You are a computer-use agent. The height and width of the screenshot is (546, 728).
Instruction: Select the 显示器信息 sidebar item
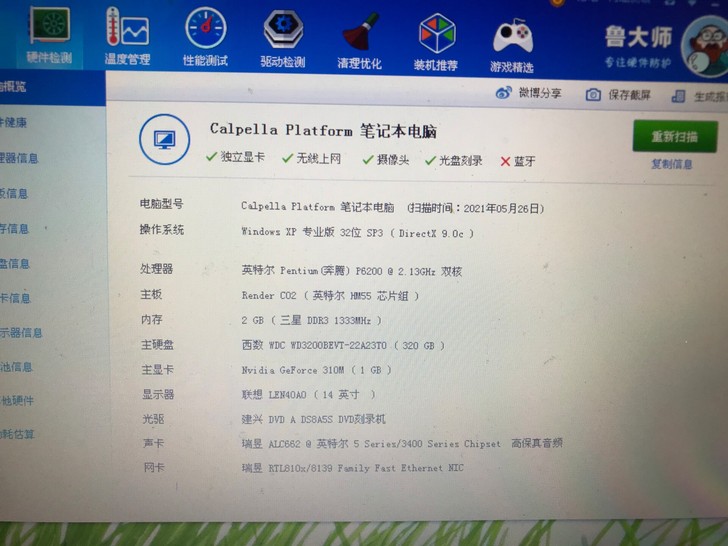tap(21, 332)
